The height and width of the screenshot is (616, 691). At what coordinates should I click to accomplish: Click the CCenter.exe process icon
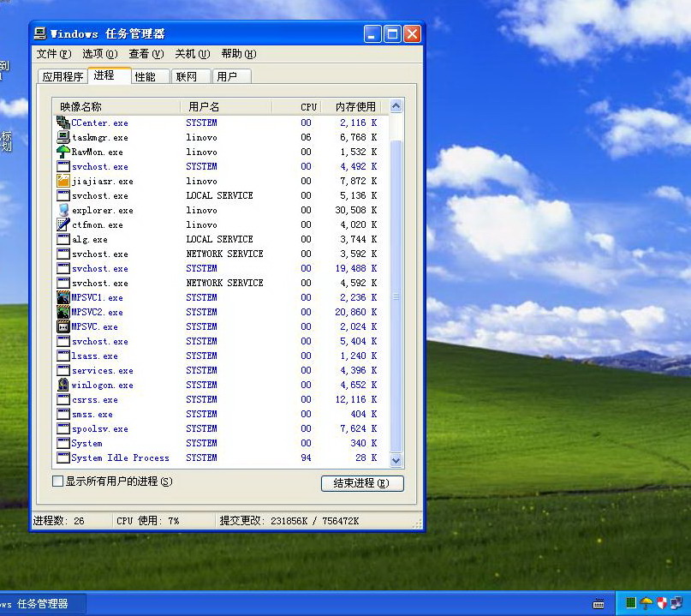pos(63,123)
